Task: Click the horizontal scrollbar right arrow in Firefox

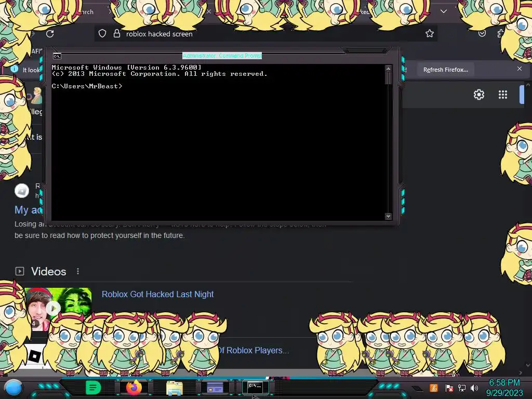Action: click(x=521, y=373)
